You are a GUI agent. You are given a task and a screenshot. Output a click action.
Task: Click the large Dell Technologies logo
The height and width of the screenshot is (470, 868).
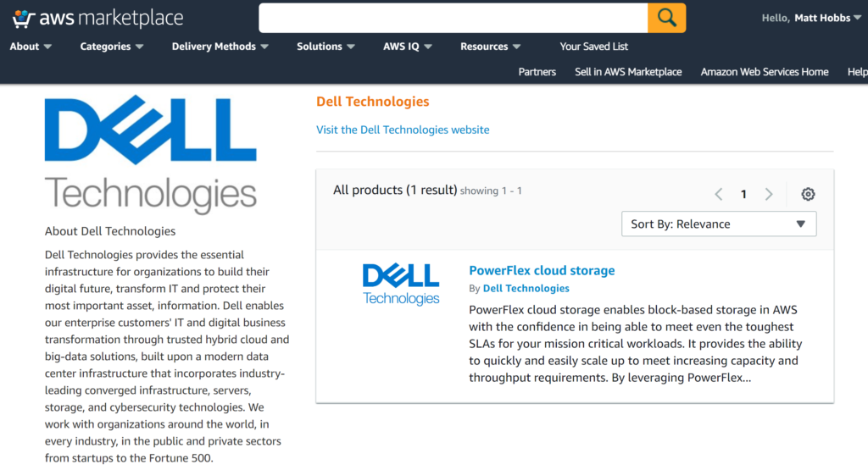(151, 154)
